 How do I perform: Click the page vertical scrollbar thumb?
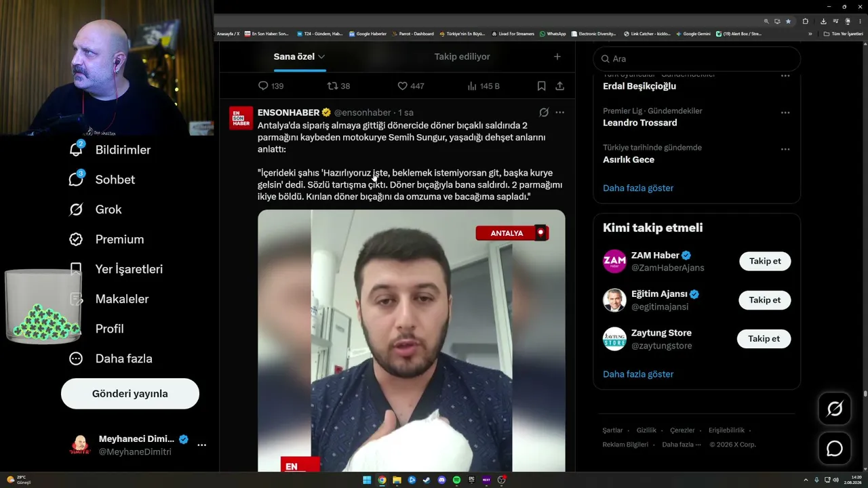(865, 393)
